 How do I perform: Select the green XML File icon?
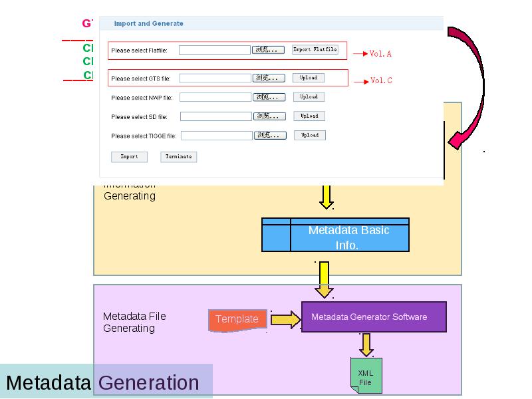pyautogui.click(x=366, y=376)
